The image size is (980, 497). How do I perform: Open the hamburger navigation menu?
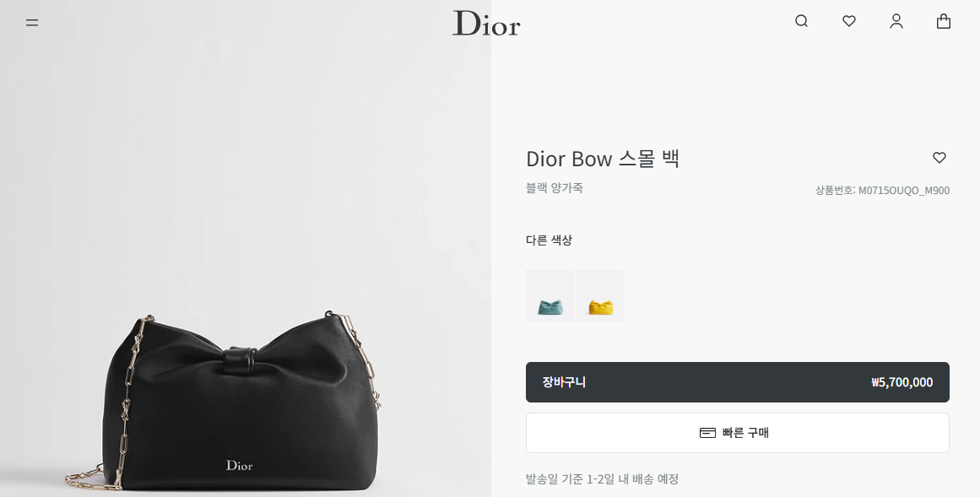[x=32, y=23]
